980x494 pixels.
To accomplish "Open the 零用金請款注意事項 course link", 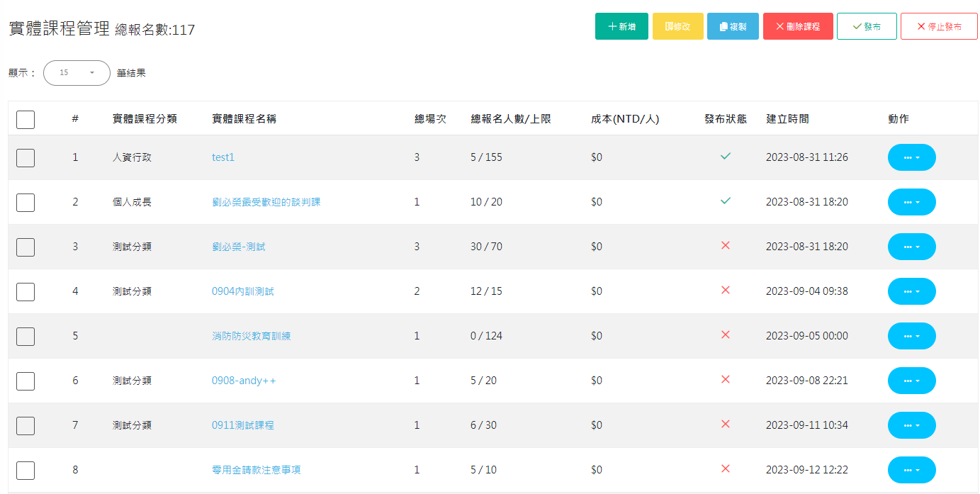I will pos(256,470).
